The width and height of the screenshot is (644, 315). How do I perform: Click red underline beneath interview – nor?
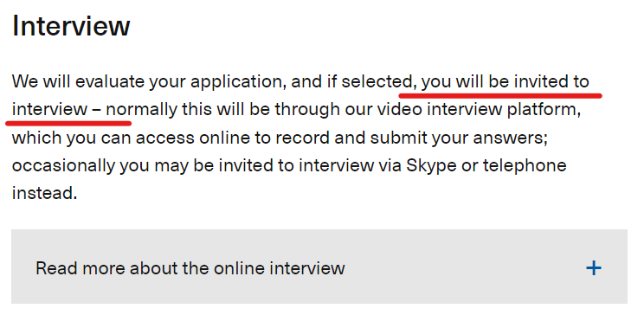[x=68, y=122]
